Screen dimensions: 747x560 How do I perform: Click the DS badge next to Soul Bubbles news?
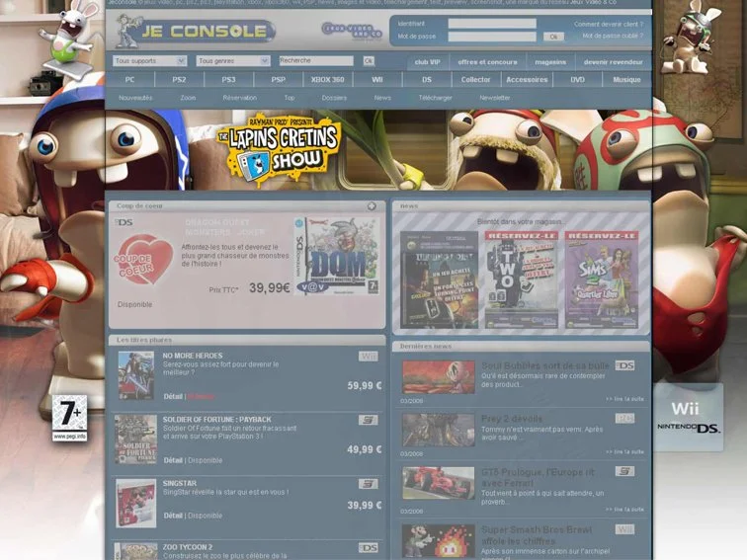[624, 365]
